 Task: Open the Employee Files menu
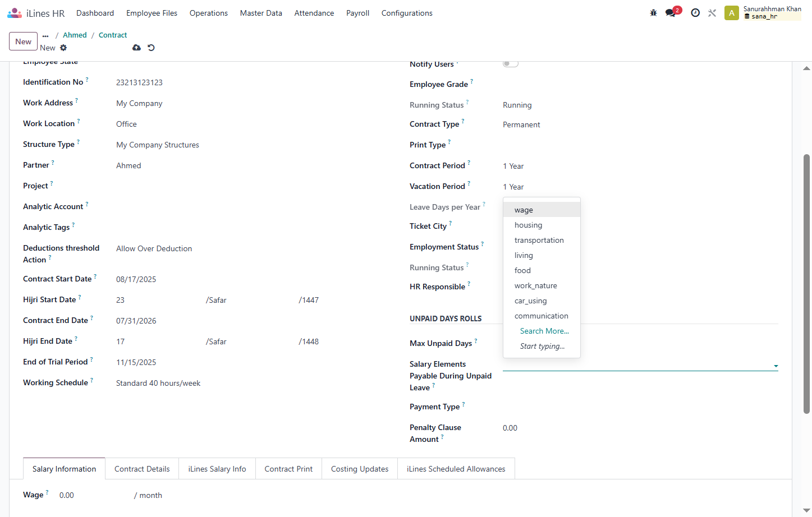(152, 13)
